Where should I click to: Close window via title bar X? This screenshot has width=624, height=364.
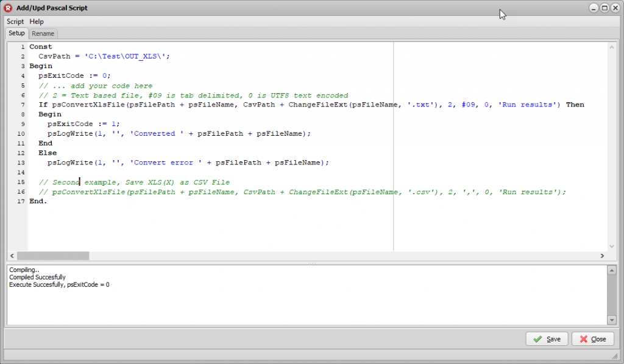pyautogui.click(x=615, y=8)
